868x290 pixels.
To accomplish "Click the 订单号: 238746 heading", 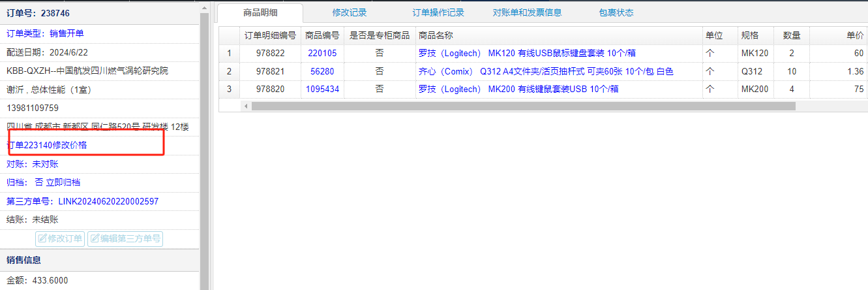I will coord(38,12).
